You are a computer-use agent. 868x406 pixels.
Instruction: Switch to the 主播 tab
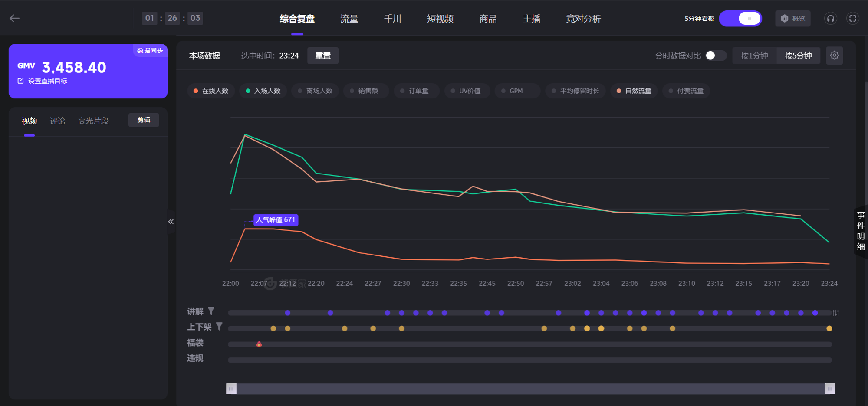coord(532,19)
